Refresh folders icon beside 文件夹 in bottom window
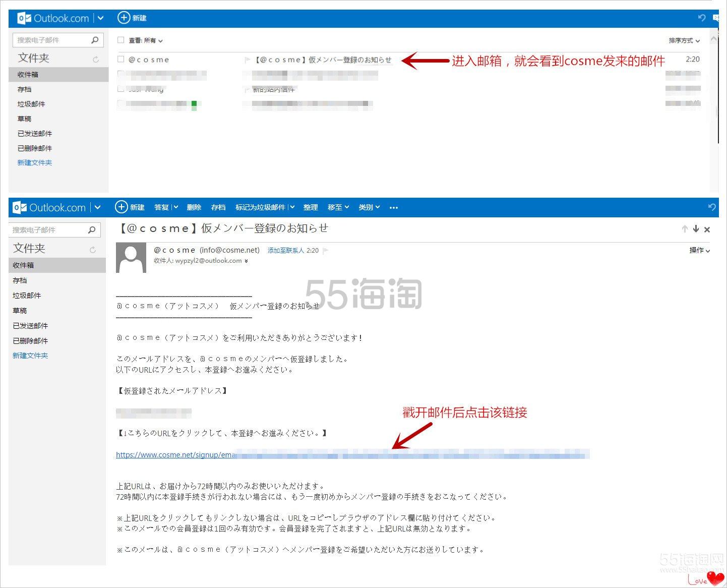 click(x=92, y=250)
